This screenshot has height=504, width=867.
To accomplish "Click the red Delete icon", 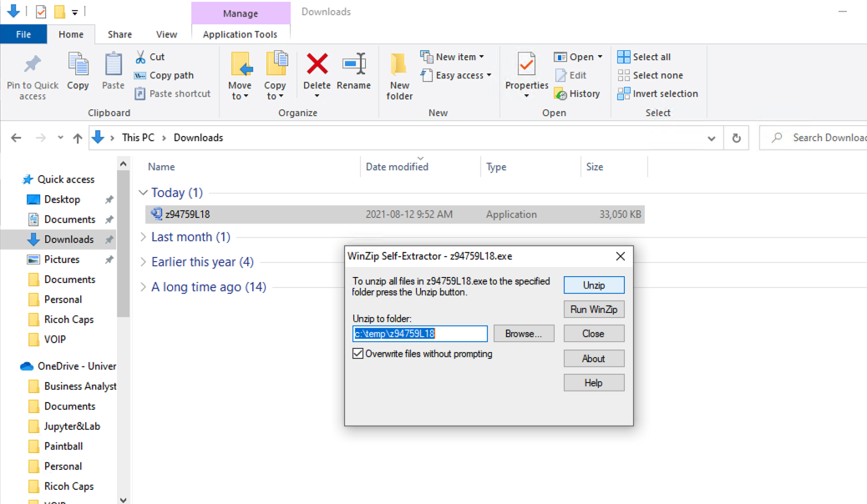I will [x=317, y=64].
